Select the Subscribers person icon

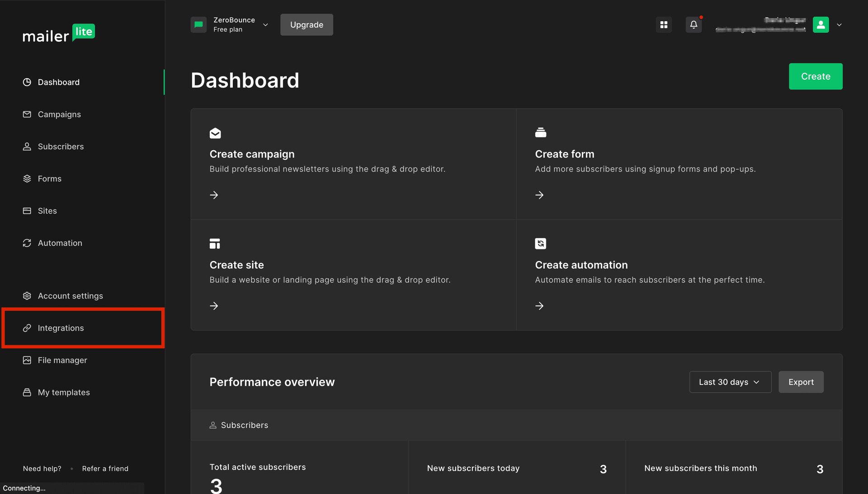click(27, 146)
